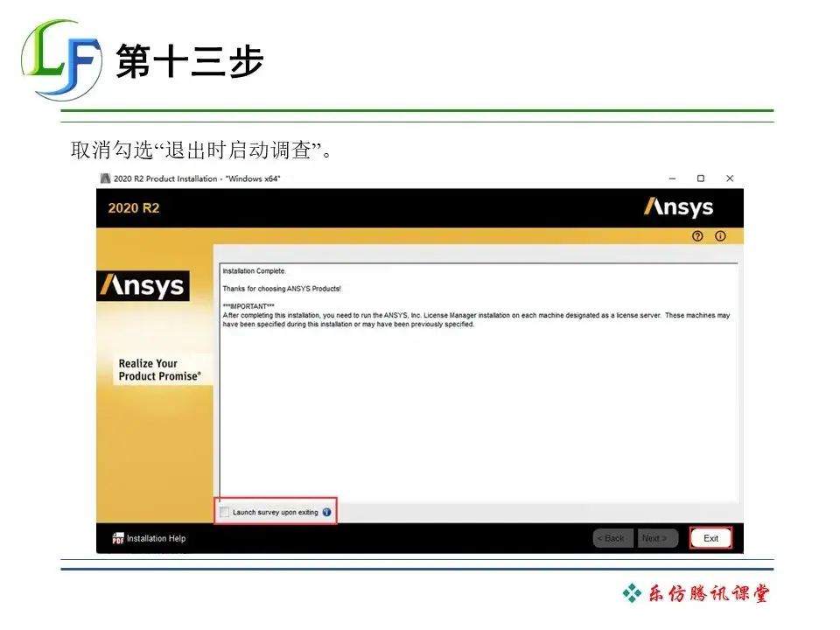Uncheck Launch survey upon exiting checkbox
This screenshot has height=630, width=840.
point(225,512)
